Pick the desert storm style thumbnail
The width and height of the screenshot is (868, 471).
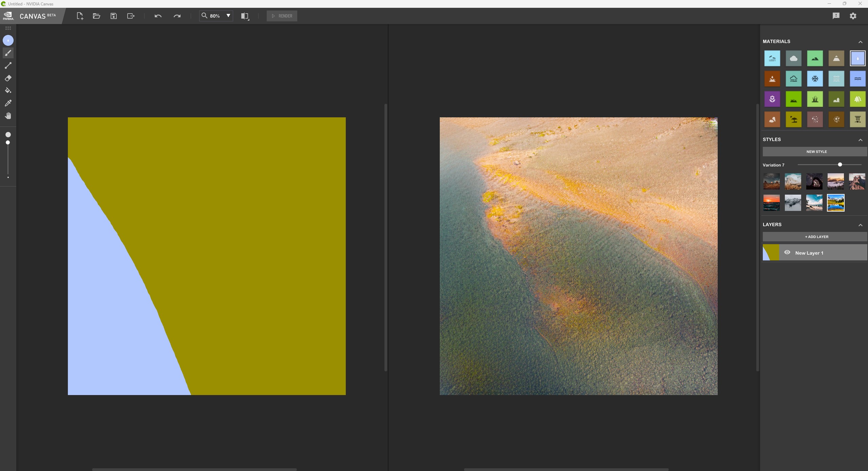tap(772, 181)
